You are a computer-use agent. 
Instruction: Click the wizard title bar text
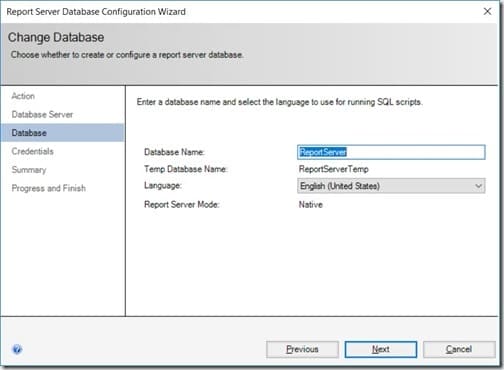(x=96, y=12)
